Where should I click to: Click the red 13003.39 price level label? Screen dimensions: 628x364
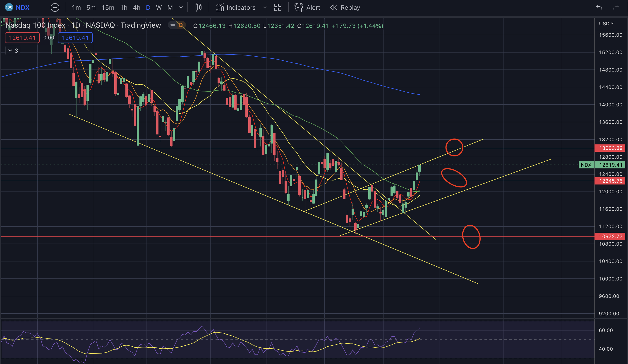(x=610, y=148)
